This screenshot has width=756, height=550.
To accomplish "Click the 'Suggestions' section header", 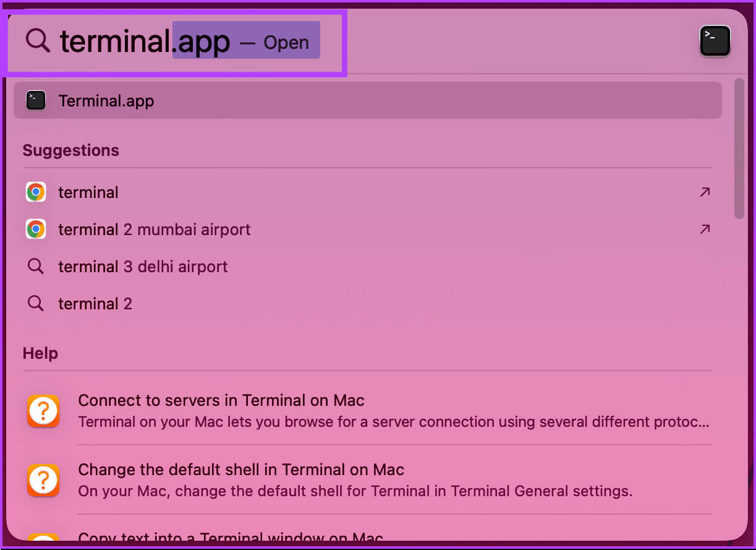I will click(71, 150).
